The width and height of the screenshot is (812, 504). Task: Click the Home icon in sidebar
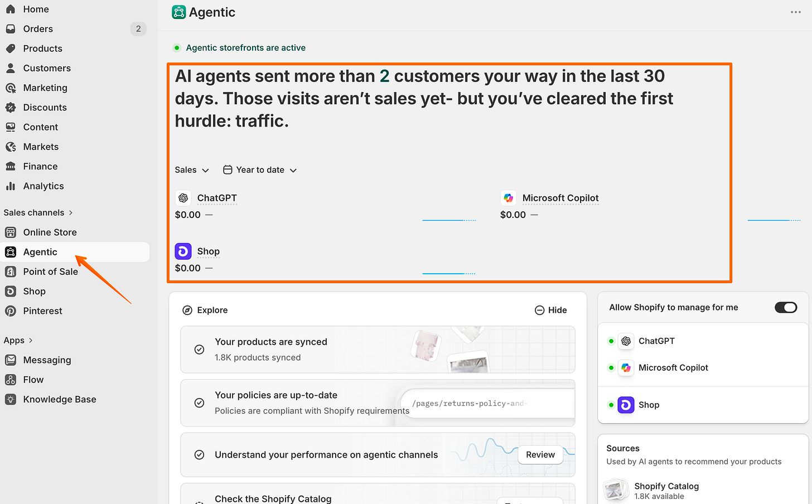pos(11,9)
